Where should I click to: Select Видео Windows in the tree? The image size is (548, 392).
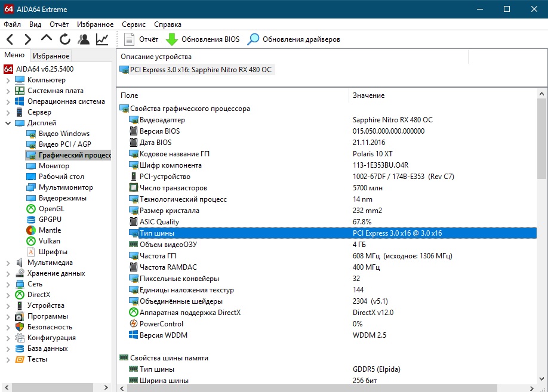coord(64,134)
